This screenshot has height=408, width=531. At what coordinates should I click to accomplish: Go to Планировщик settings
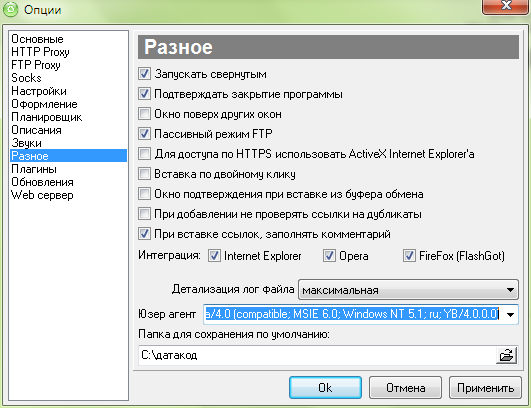coord(46,117)
